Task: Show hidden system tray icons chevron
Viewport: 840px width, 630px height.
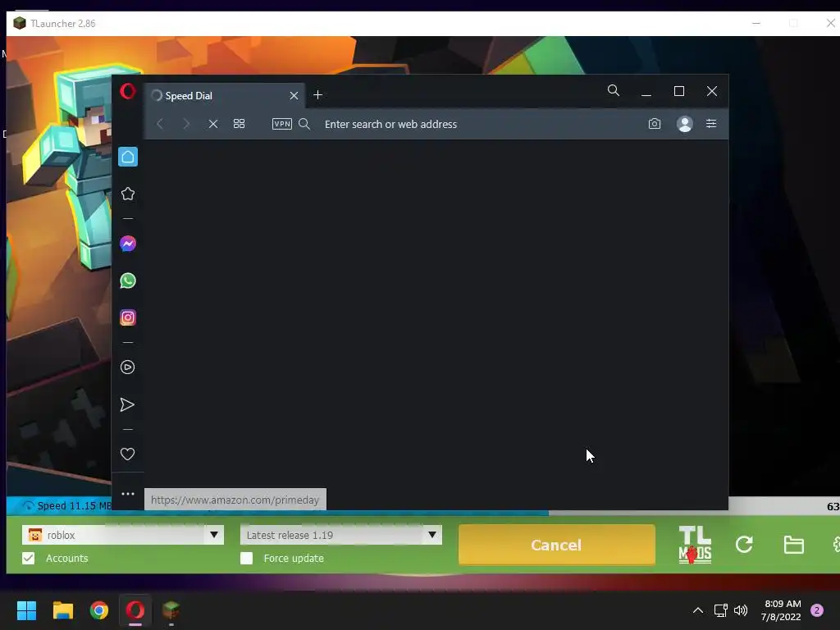Action: tap(698, 610)
